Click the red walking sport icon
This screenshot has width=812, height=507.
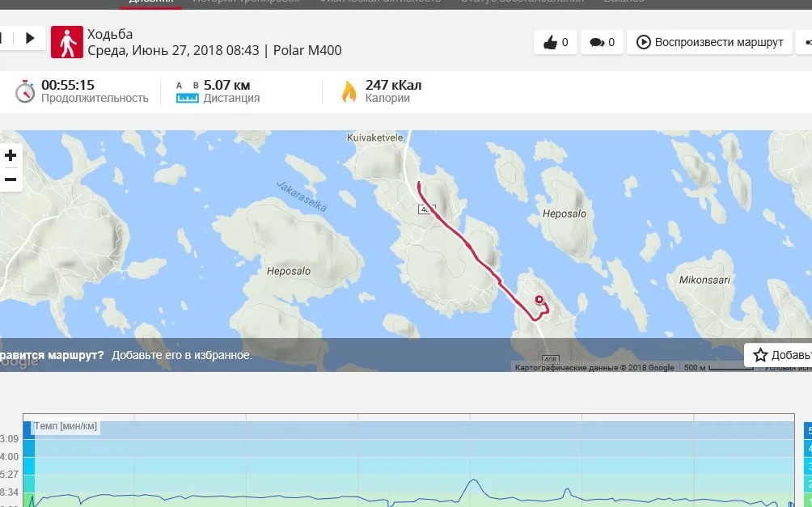coord(67,42)
